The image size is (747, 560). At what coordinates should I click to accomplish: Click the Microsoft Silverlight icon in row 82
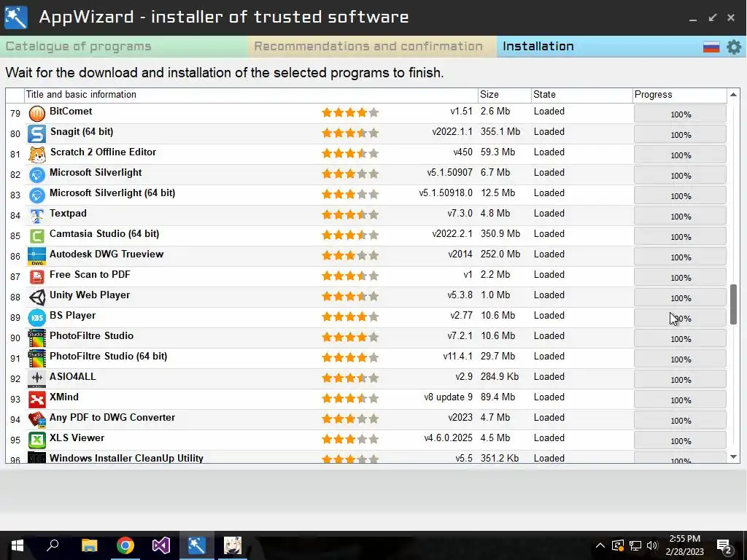pyautogui.click(x=36, y=175)
